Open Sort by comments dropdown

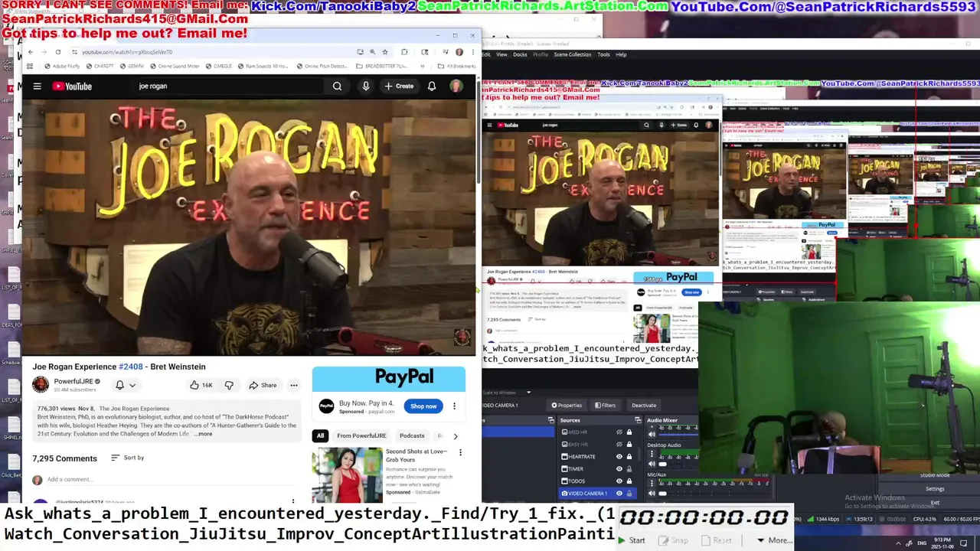click(x=128, y=458)
